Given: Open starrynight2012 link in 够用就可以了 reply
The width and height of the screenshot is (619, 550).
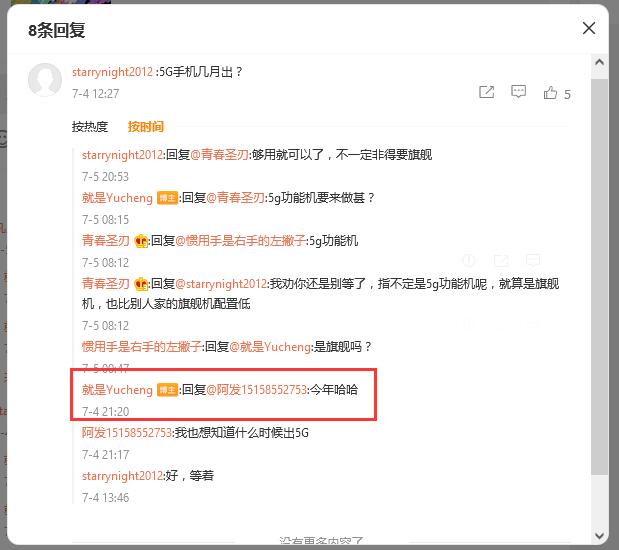Looking at the screenshot, I should click(122, 155).
